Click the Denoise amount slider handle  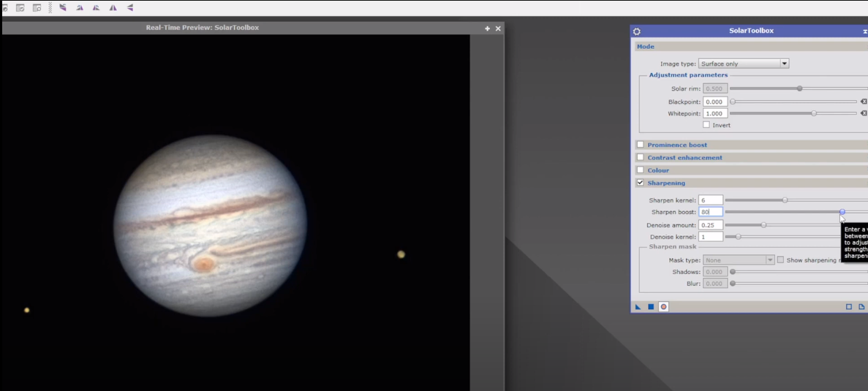pyautogui.click(x=763, y=225)
